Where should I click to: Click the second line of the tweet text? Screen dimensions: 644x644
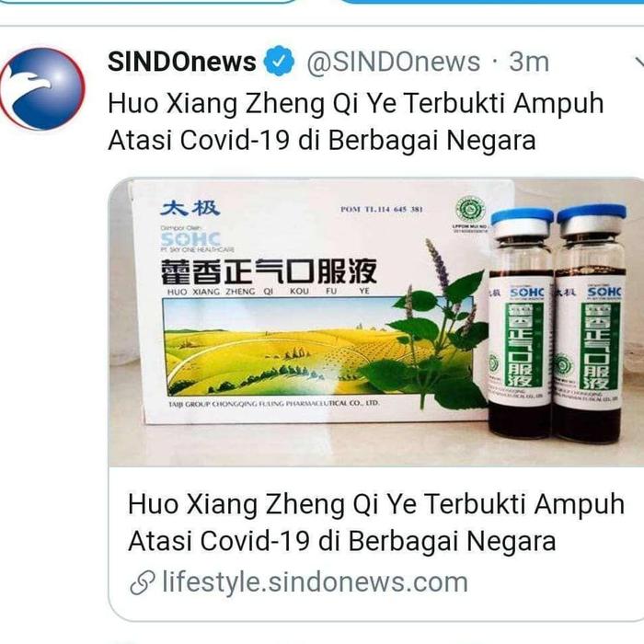pyautogui.click(x=322, y=140)
